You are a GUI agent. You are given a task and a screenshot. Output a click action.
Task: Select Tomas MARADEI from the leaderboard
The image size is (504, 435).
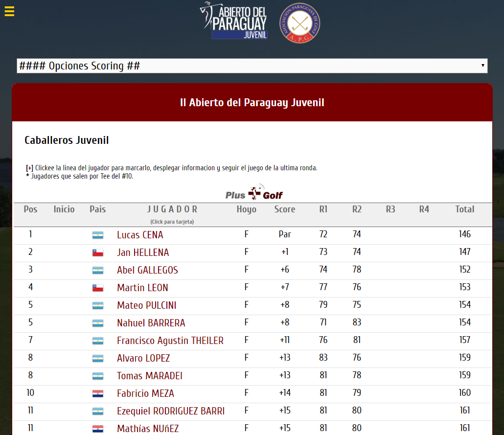click(149, 376)
